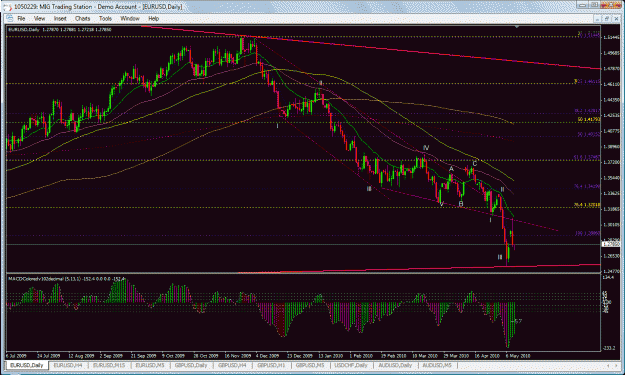
Task: Open the Charts menu
Action: tap(83, 18)
